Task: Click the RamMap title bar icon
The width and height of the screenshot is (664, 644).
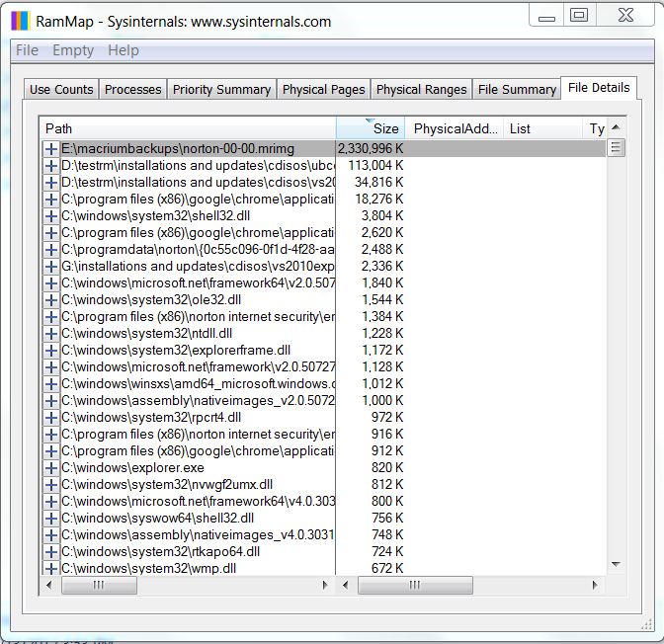Action: (x=21, y=21)
